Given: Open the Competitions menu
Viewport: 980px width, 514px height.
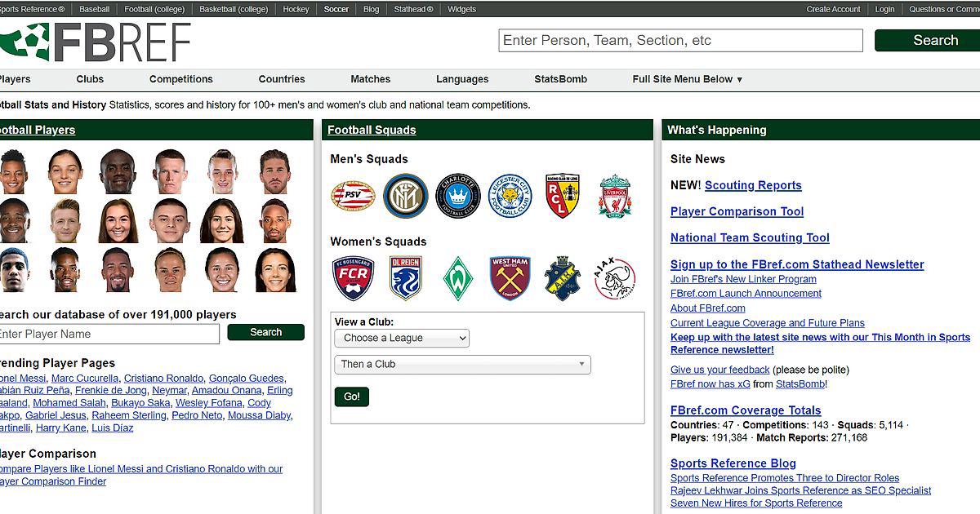Looking at the screenshot, I should pyautogui.click(x=181, y=79).
